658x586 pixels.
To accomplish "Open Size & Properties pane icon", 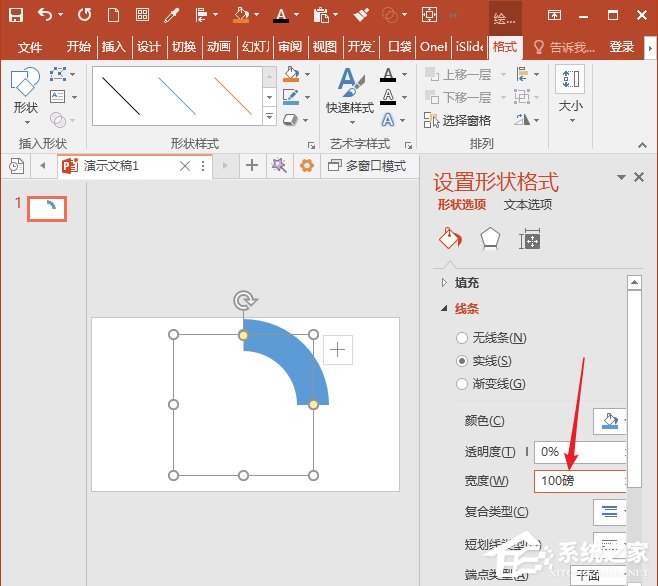I will [x=529, y=238].
